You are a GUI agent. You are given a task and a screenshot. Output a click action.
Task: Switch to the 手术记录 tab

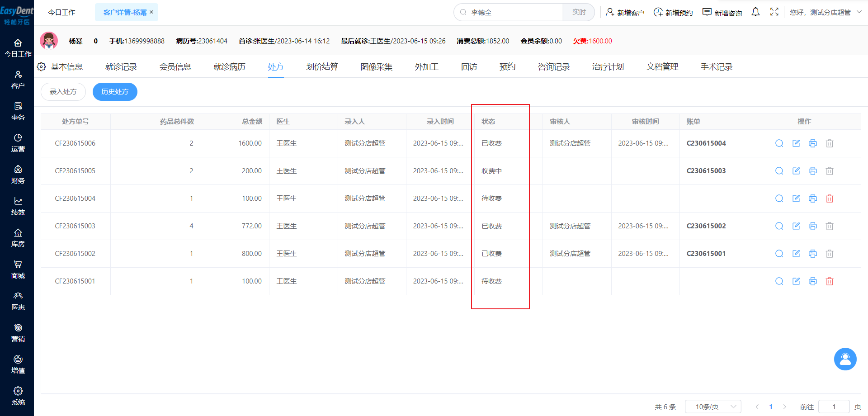click(717, 67)
